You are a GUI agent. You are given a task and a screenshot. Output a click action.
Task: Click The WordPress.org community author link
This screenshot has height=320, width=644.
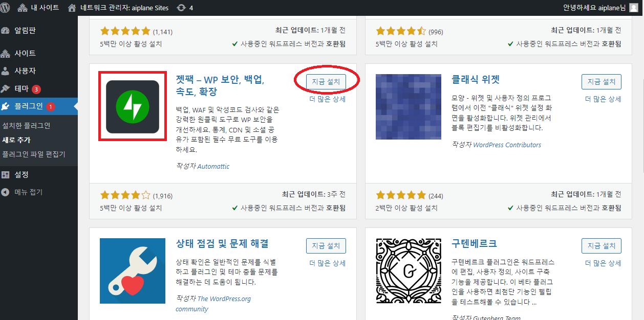click(213, 304)
